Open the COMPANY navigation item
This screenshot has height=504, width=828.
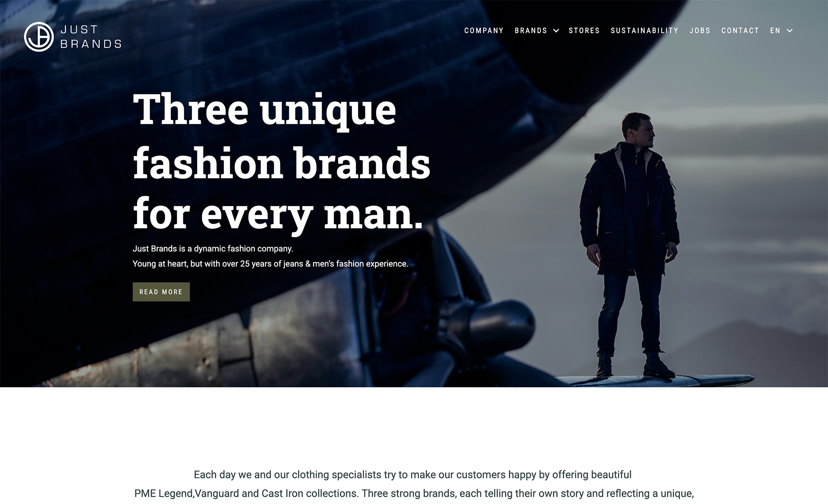click(x=484, y=31)
